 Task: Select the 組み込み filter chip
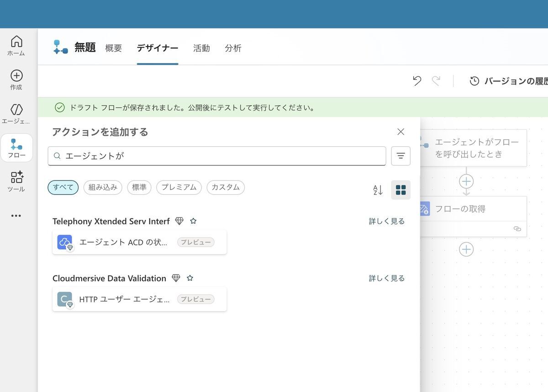point(103,187)
